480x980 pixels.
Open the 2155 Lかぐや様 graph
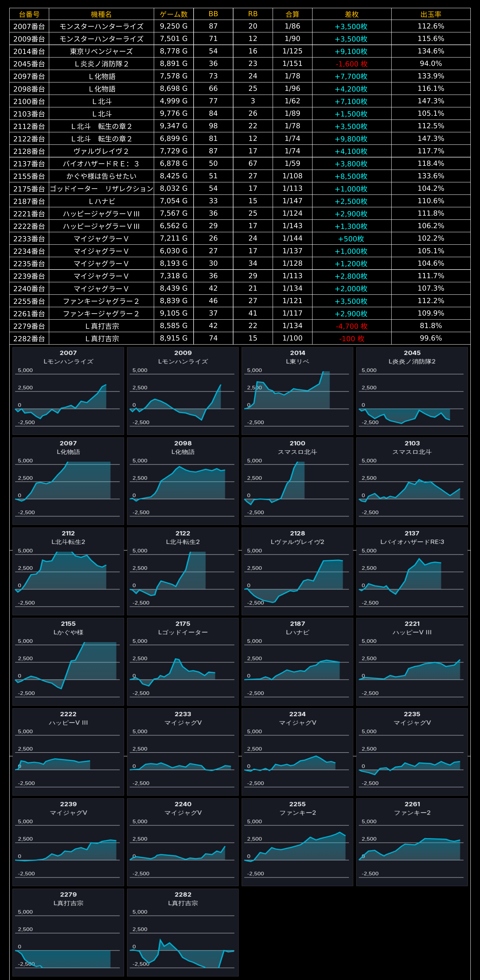(68, 662)
